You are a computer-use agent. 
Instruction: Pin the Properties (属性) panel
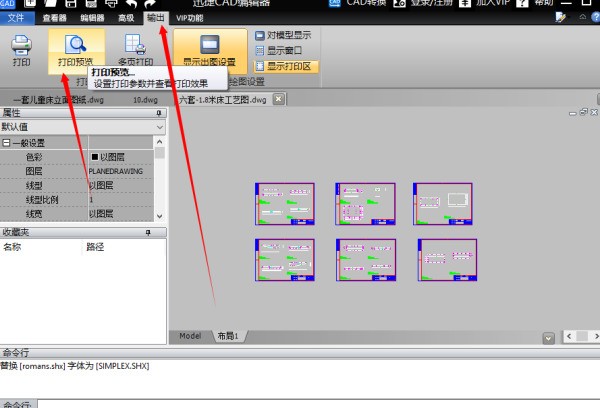coord(158,114)
